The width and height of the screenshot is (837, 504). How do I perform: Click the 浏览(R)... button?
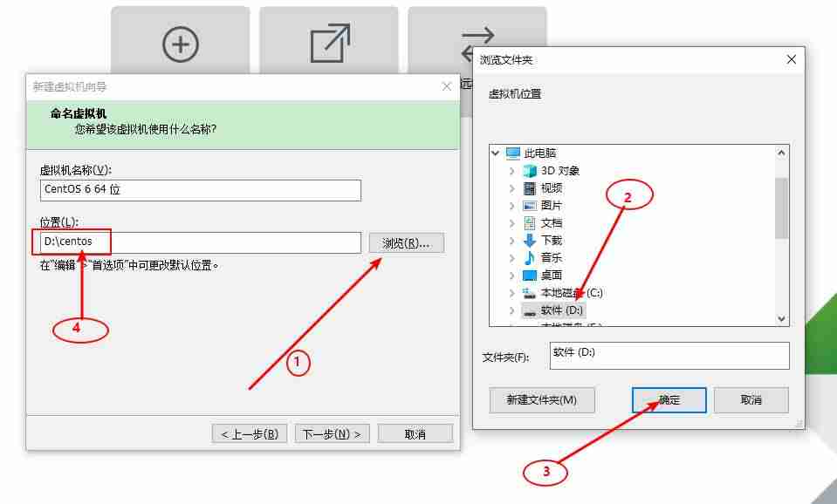tap(406, 243)
